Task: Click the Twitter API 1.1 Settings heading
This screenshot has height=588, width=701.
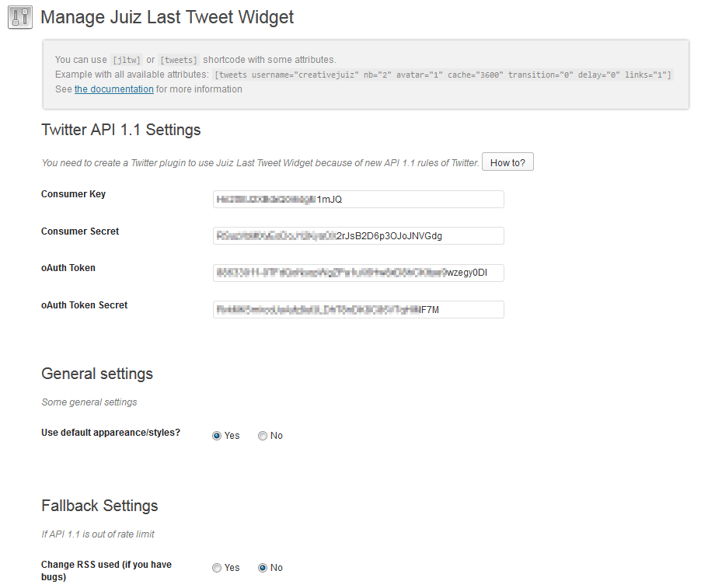Action: pyautogui.click(x=120, y=130)
